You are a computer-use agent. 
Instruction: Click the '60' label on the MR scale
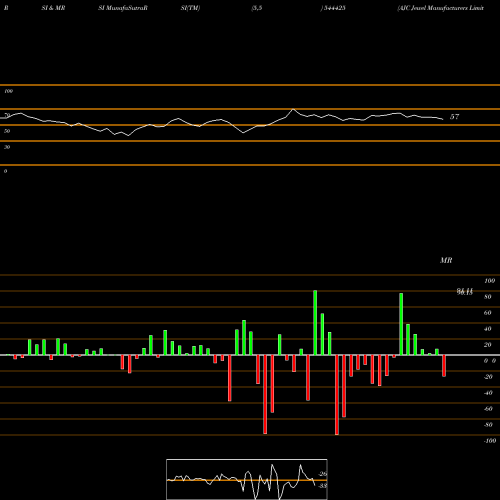click(488, 313)
